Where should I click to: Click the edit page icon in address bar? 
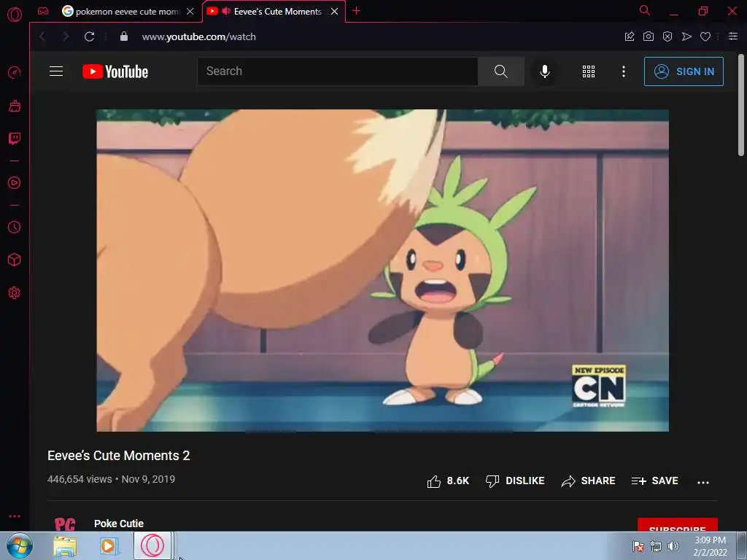tap(630, 36)
